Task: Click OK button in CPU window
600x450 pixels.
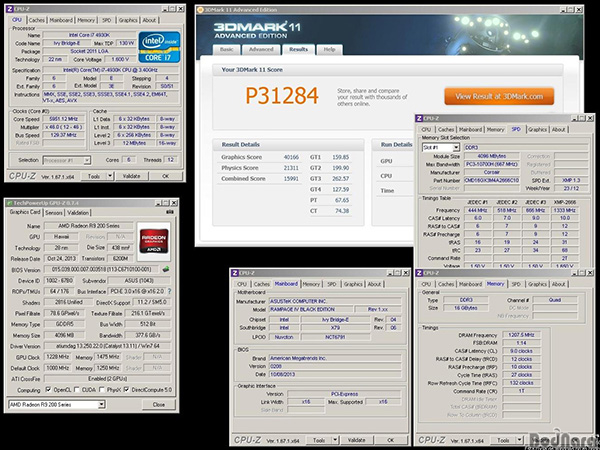Action: (165, 176)
